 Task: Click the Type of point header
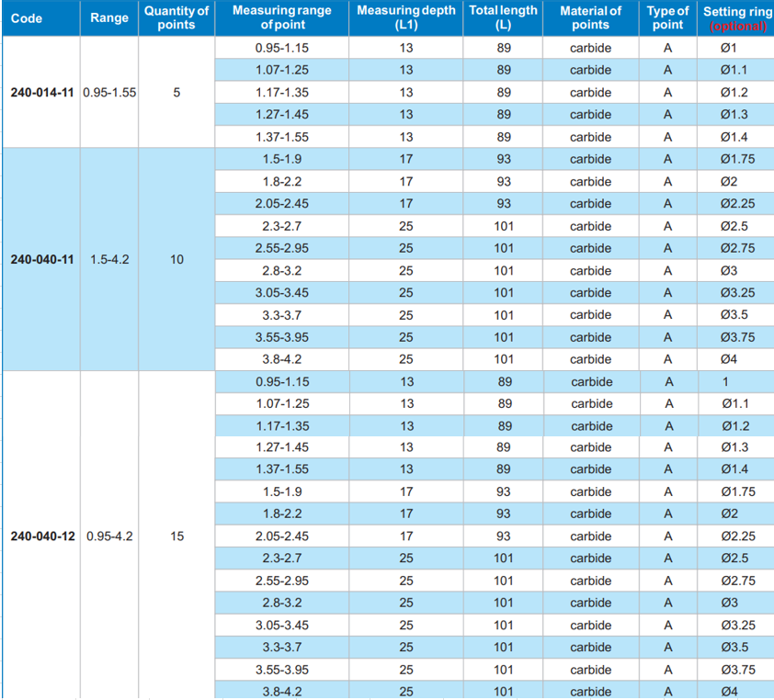point(667,18)
